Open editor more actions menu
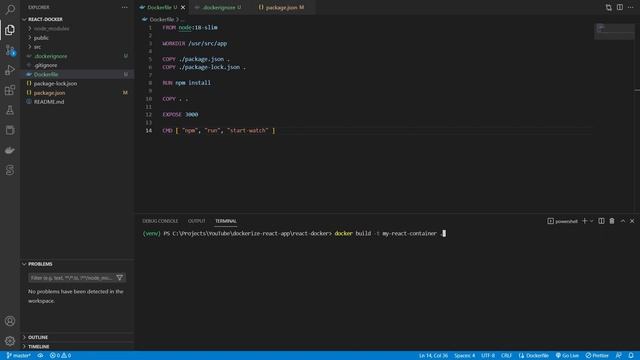 click(631, 7)
